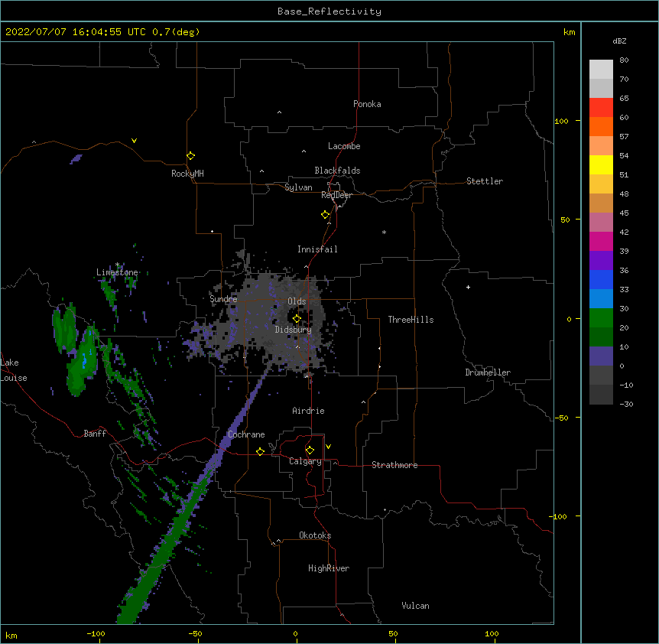
Task: Click the white asterisk east of Innisfail
Action: (384, 232)
